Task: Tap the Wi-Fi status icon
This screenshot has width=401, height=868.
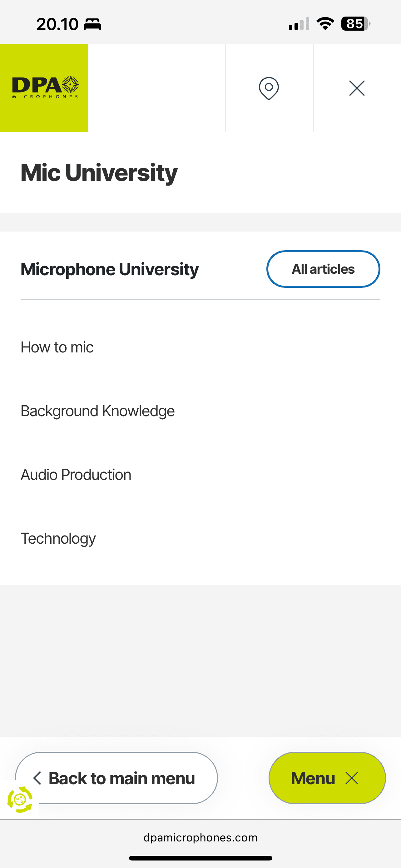Action: click(325, 23)
